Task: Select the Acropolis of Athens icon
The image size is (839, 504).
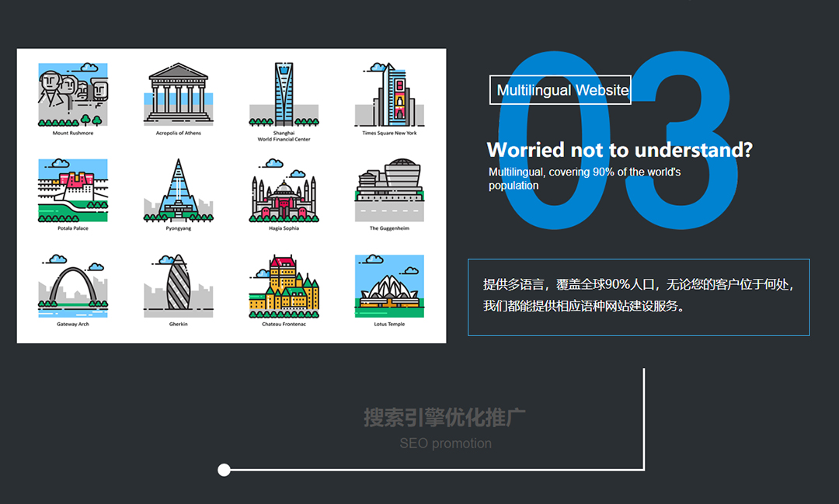Action: click(178, 94)
